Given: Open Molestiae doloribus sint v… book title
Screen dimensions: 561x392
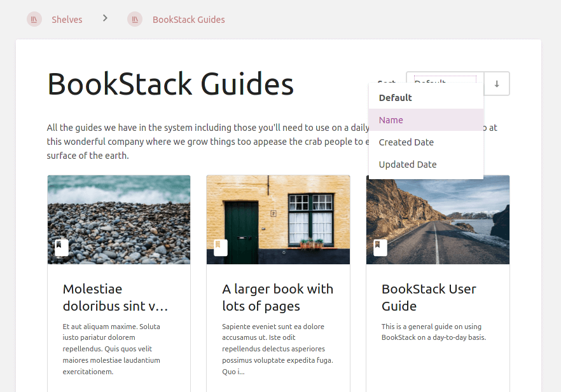Looking at the screenshot, I should (115, 297).
